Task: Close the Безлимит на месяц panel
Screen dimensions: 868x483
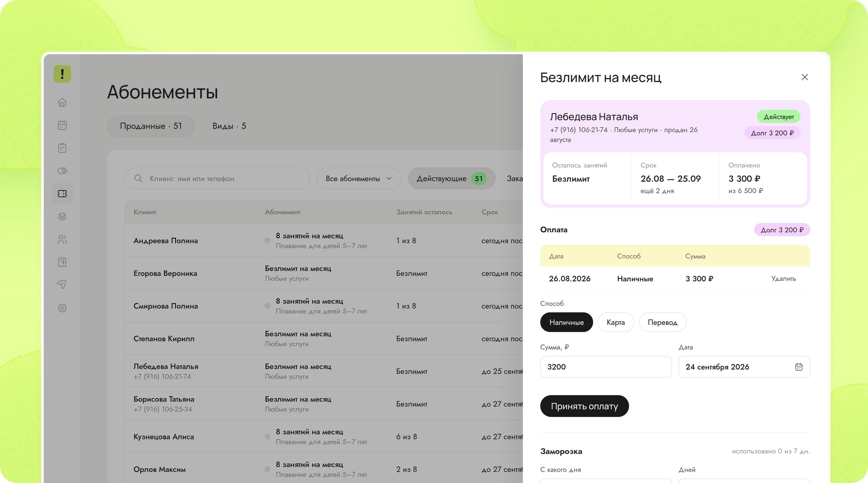Action: coord(805,77)
